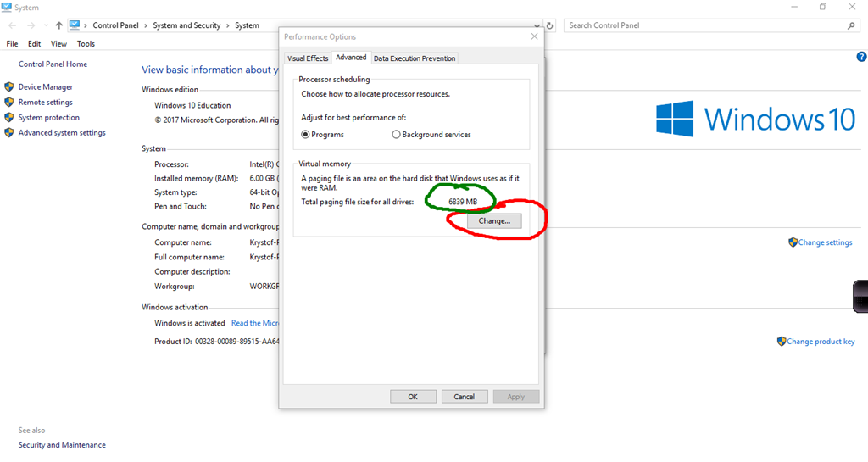
Task: Click OK in Performance Options
Action: (x=413, y=397)
